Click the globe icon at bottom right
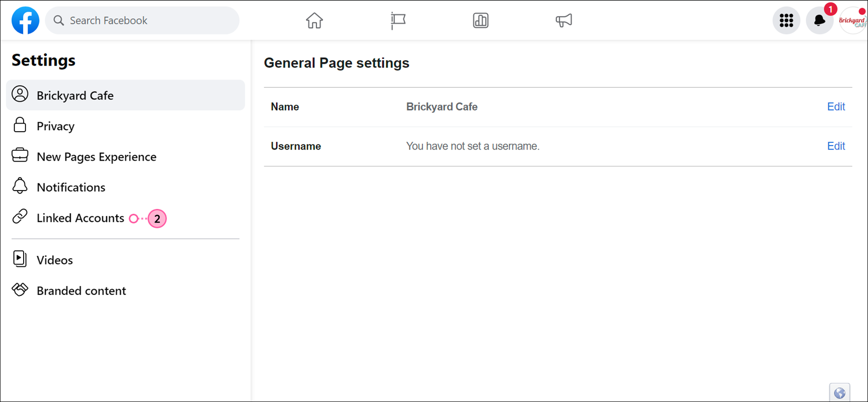This screenshot has height=402, width=868. tap(840, 393)
